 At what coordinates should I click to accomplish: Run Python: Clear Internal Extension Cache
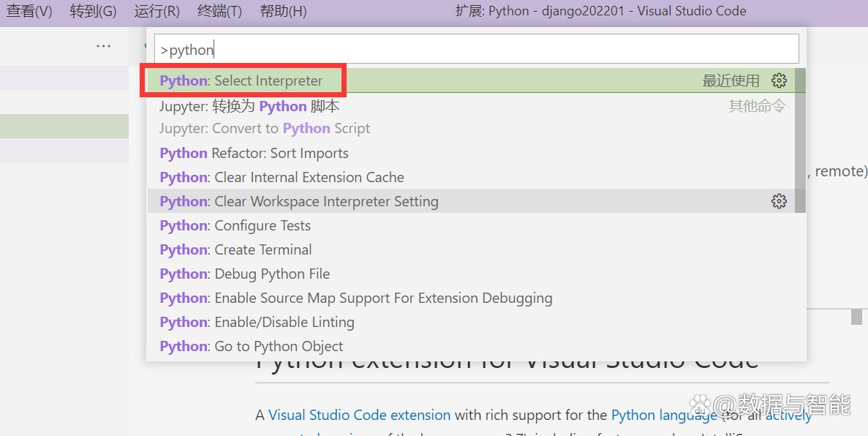coord(282,177)
